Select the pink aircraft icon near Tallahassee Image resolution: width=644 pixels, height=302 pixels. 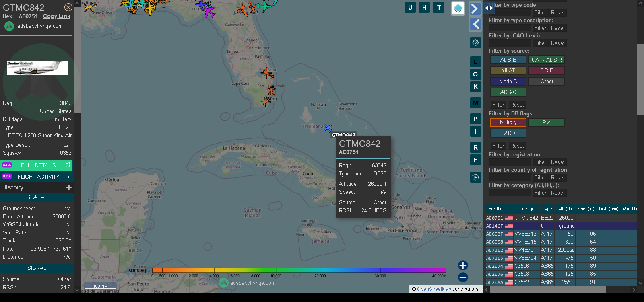tap(209, 12)
